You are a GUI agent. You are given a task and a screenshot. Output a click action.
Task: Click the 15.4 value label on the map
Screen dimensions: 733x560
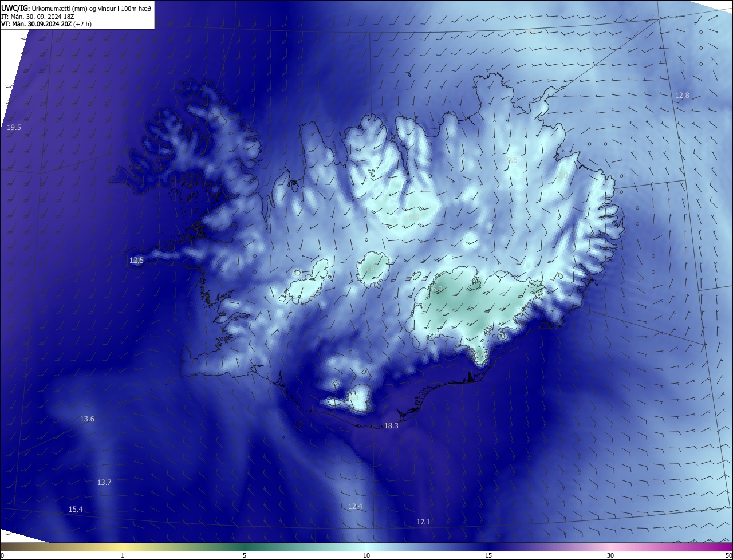76,510
